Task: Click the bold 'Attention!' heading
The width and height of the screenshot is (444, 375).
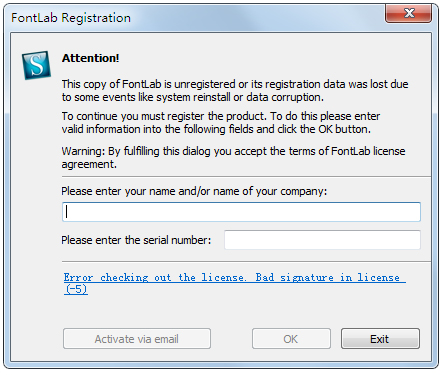Action: click(90, 58)
